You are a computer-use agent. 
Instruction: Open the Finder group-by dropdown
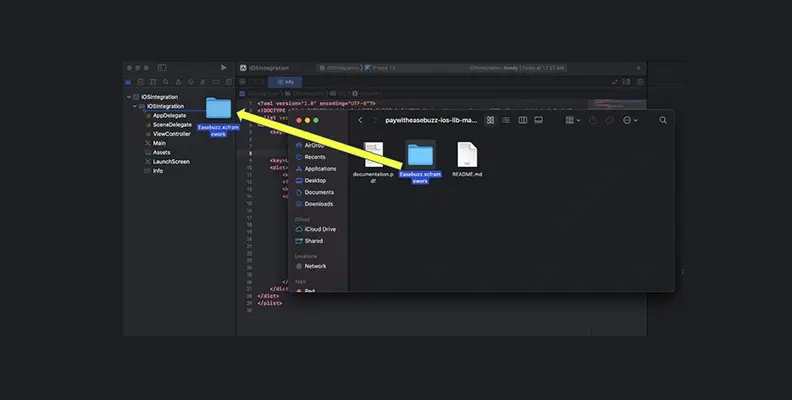coord(573,120)
